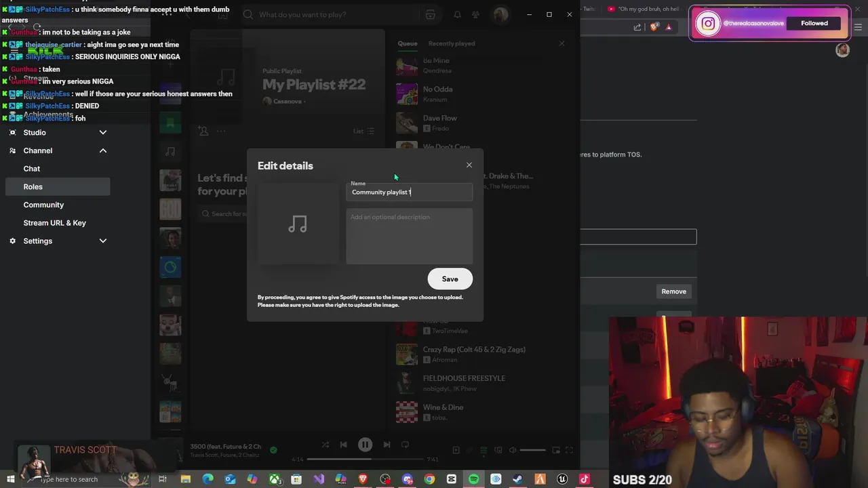Click the Followed button on Instagram banner
This screenshot has width=868, height=488.
click(814, 23)
